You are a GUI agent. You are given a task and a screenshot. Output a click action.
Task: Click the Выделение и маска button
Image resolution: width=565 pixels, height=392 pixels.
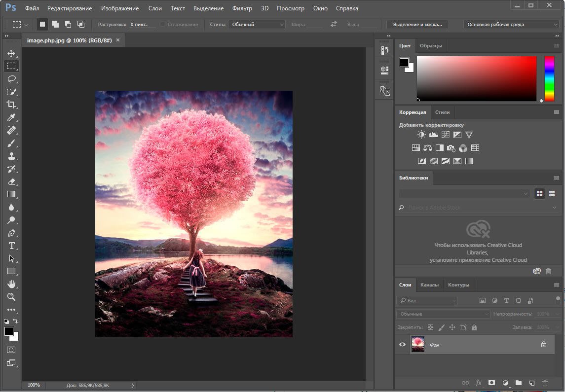click(x=417, y=24)
